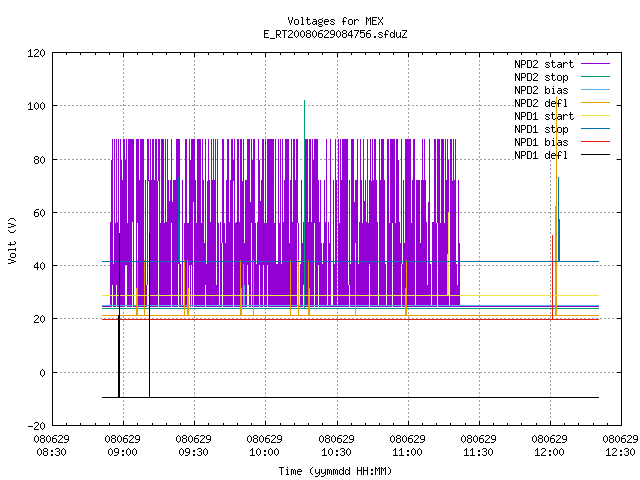The image size is (640, 480).
Task: Click the y-axis tick value 120
Action: (36, 53)
